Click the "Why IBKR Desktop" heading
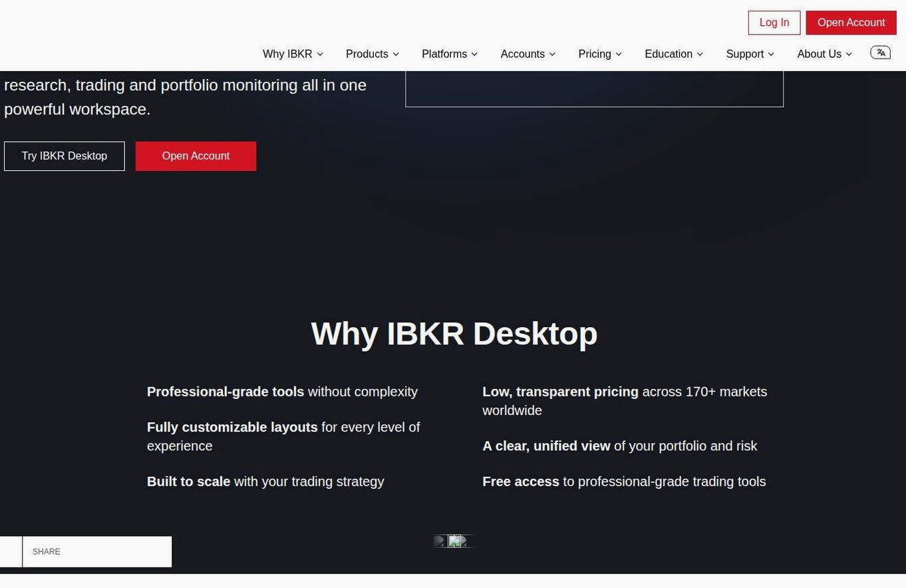This screenshot has height=588, width=906. point(454,333)
